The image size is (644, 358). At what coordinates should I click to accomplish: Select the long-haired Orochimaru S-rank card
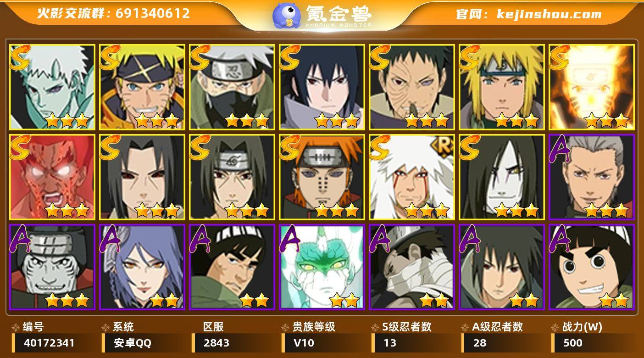point(502,177)
